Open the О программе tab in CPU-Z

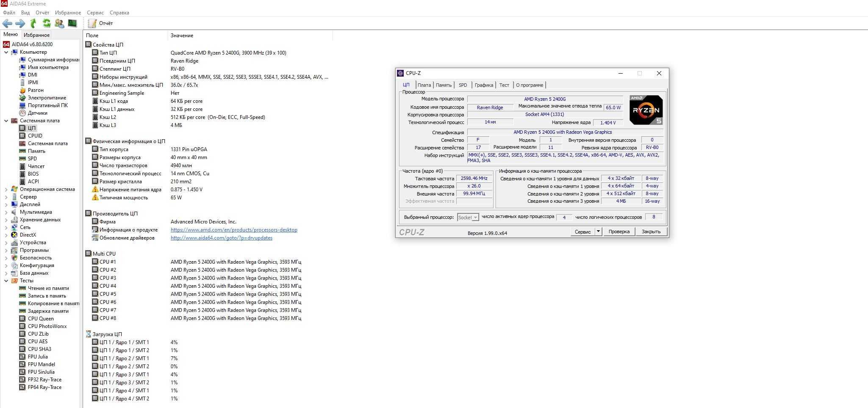(x=530, y=85)
